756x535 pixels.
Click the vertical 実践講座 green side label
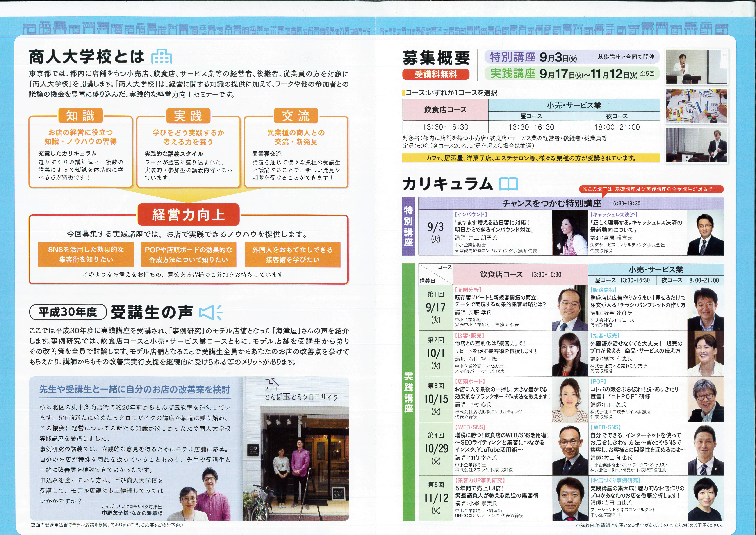point(408,392)
